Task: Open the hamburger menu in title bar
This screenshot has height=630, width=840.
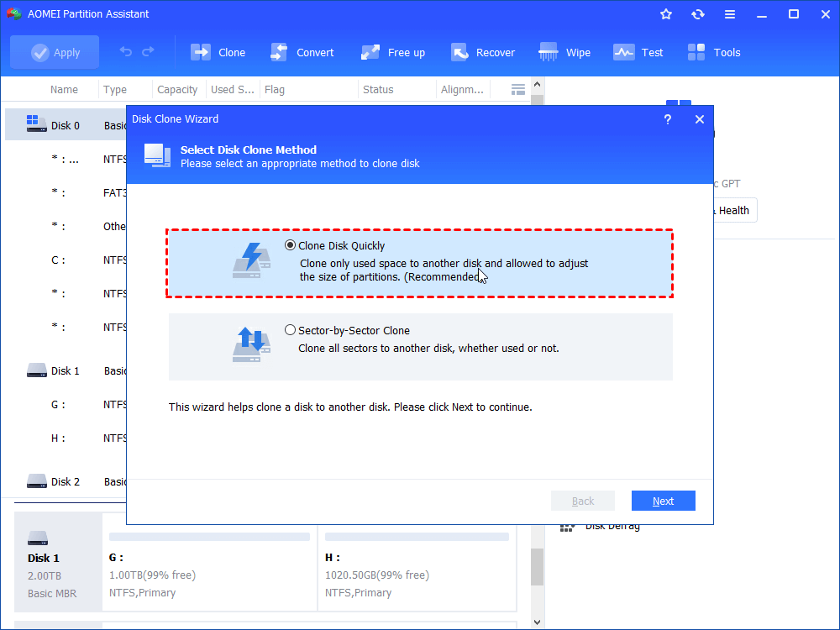Action: (x=730, y=14)
